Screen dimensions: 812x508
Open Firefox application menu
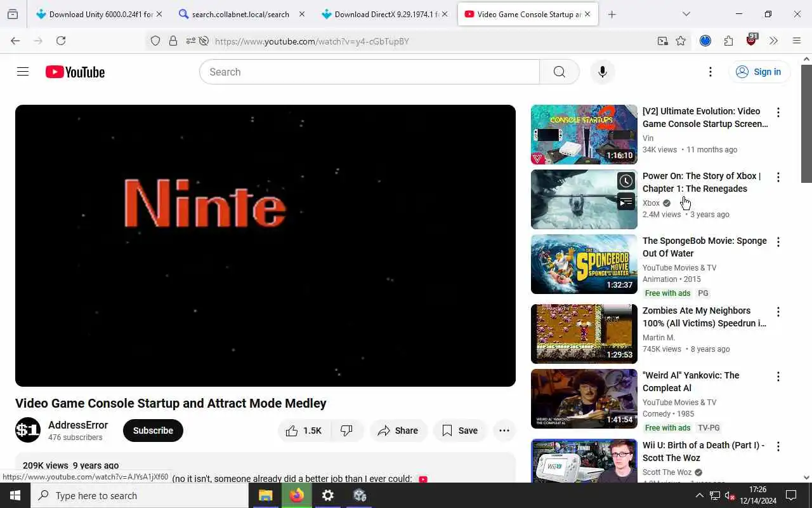tap(797, 41)
